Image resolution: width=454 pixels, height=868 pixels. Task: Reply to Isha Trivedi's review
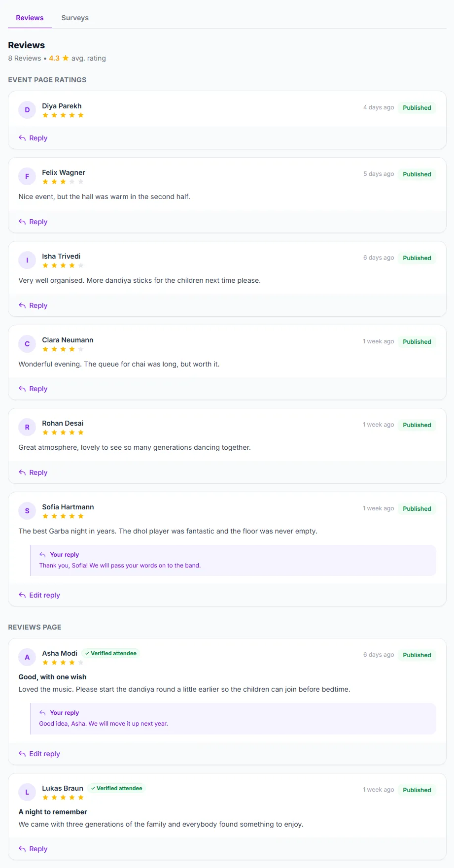point(33,305)
